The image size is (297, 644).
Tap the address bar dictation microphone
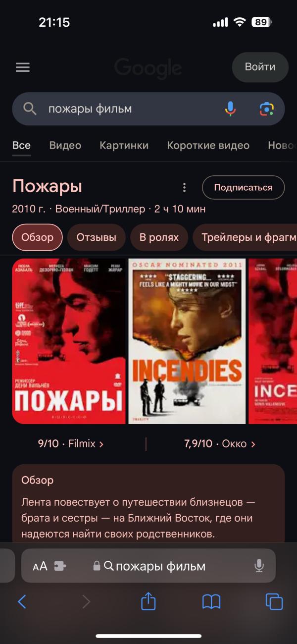point(259,566)
